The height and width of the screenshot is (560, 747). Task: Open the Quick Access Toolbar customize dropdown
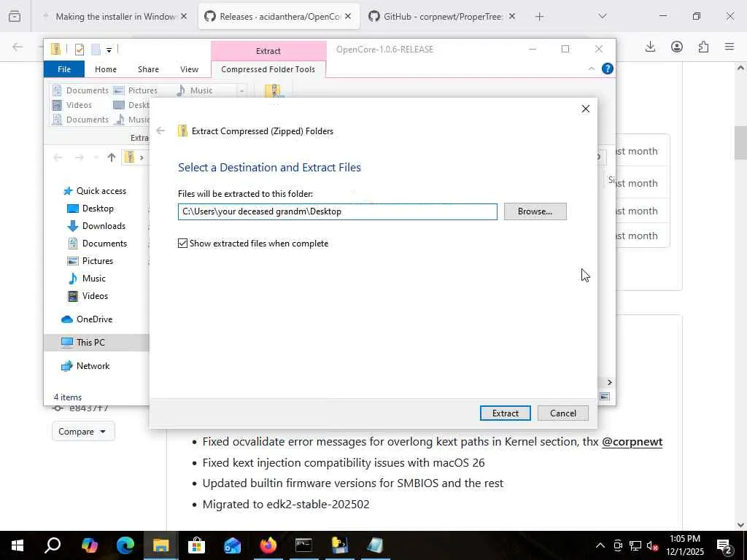point(109,50)
